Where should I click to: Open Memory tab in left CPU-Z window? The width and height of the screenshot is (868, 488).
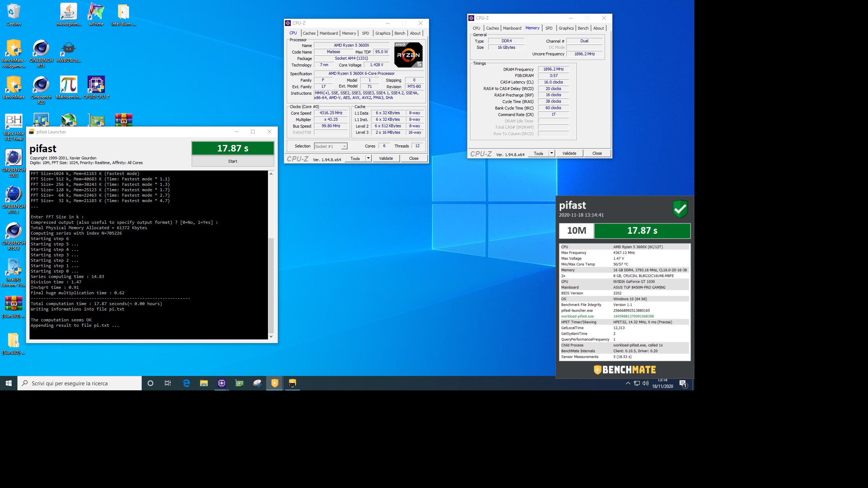pos(349,33)
